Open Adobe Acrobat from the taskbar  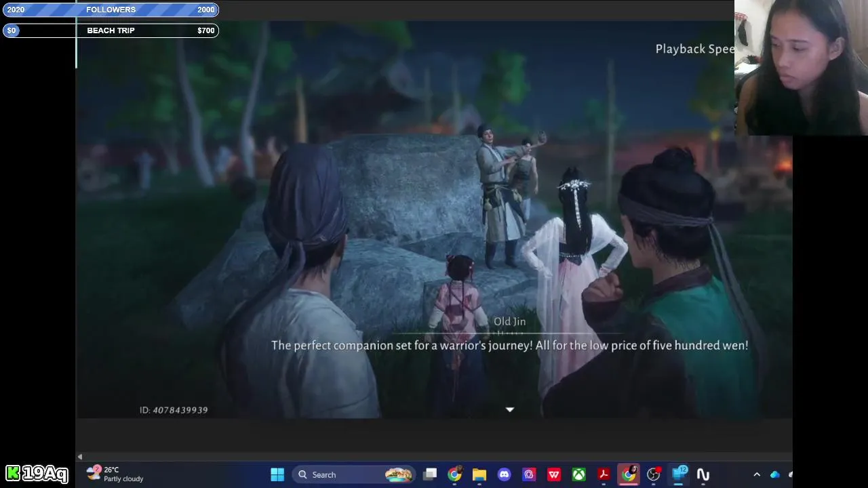point(604,474)
